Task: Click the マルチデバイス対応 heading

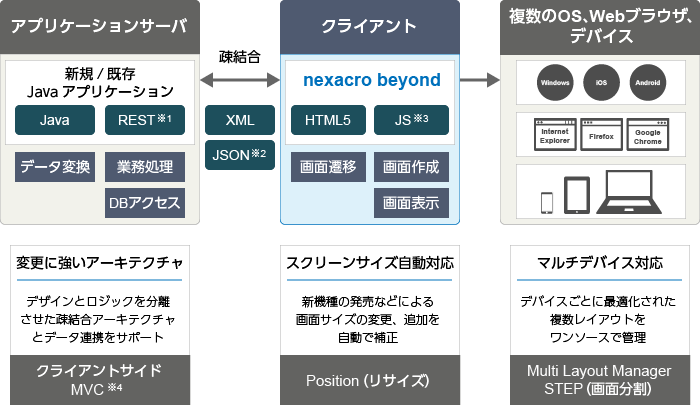Action: pyautogui.click(x=600, y=263)
